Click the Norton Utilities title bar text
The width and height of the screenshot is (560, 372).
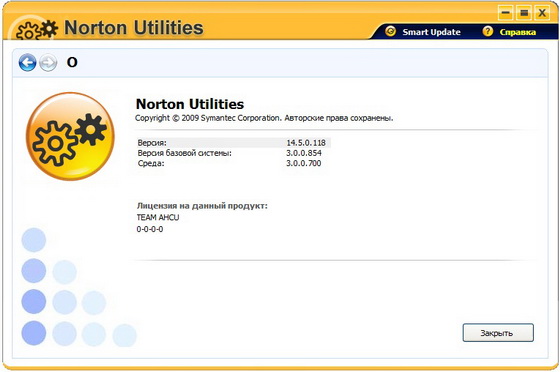point(134,28)
